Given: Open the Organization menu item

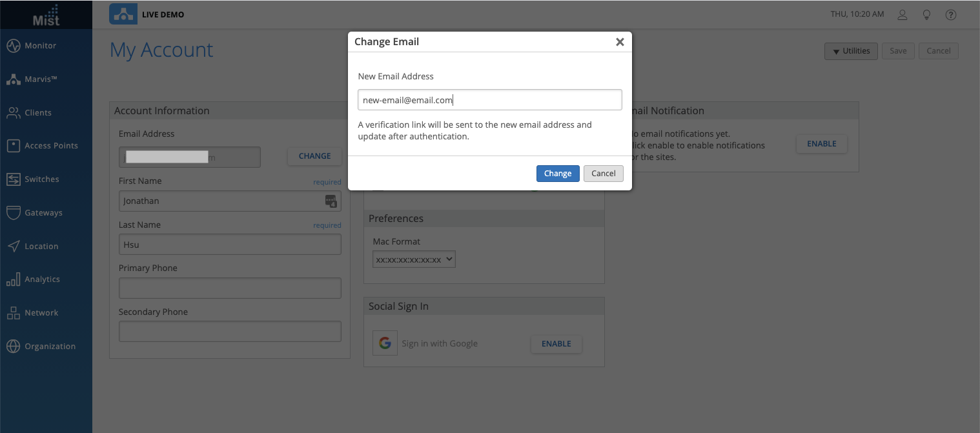Looking at the screenshot, I should (50, 347).
